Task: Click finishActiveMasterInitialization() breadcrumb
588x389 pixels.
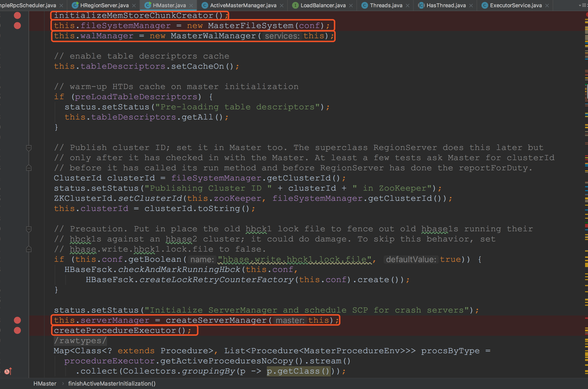Action: [x=112, y=383]
